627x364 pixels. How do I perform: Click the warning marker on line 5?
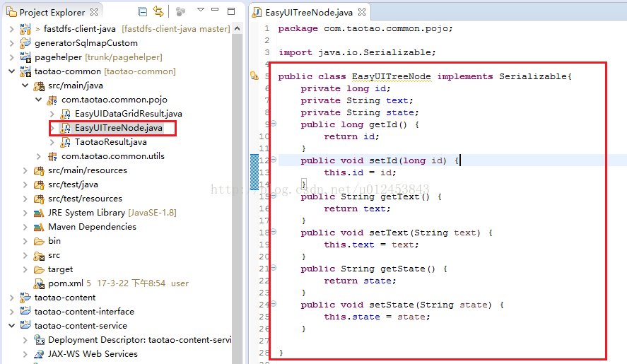254,76
